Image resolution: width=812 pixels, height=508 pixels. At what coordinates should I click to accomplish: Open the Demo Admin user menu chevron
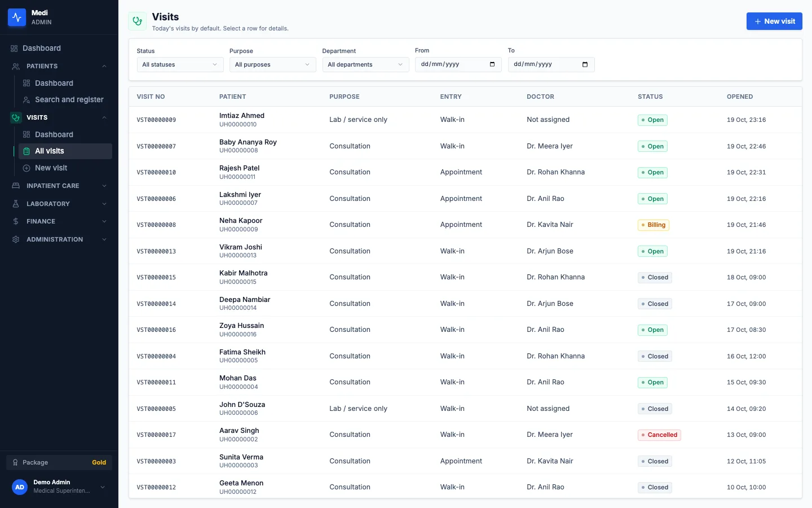click(x=103, y=487)
